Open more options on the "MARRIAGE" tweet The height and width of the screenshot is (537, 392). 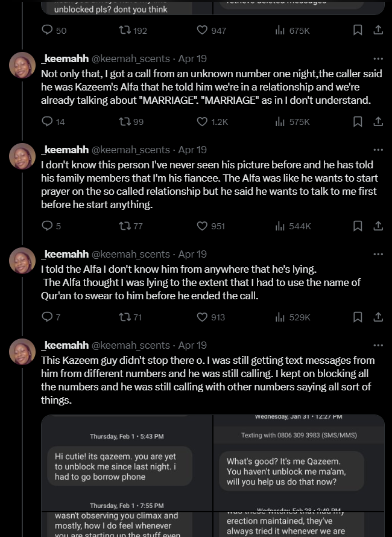tap(378, 59)
